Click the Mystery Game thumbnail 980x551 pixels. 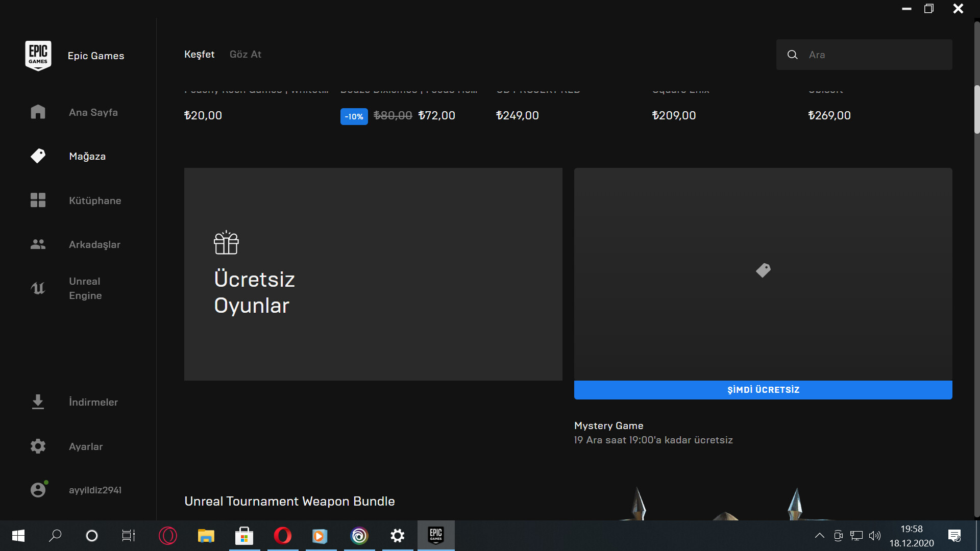pyautogui.click(x=763, y=274)
